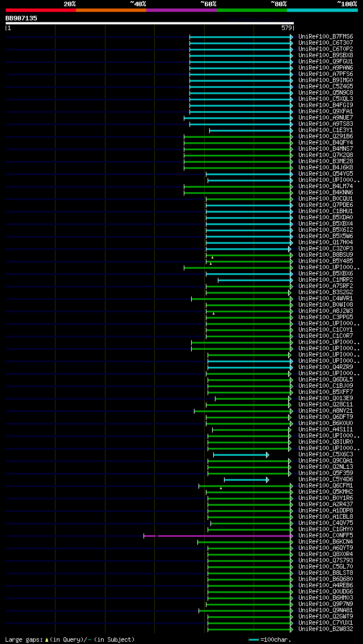The image size is (363, 644).
Task: Select the UniRef100_C4QV75 label
Action: click(326, 523)
